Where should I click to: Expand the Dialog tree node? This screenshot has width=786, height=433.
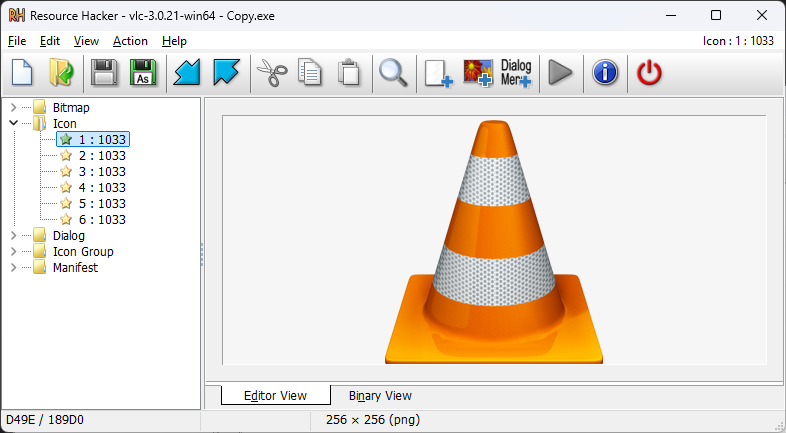tap(14, 236)
